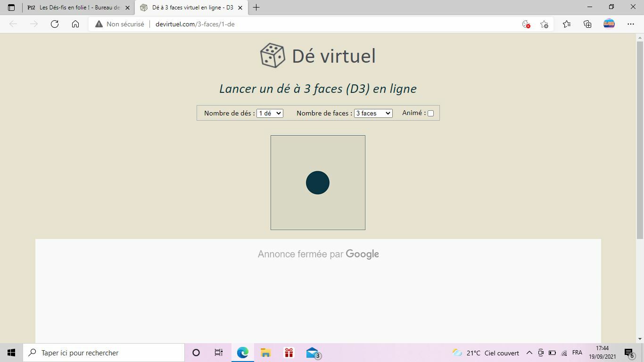This screenshot has height=362, width=644.
Task: Go to the browser home page
Action: [x=75, y=24]
